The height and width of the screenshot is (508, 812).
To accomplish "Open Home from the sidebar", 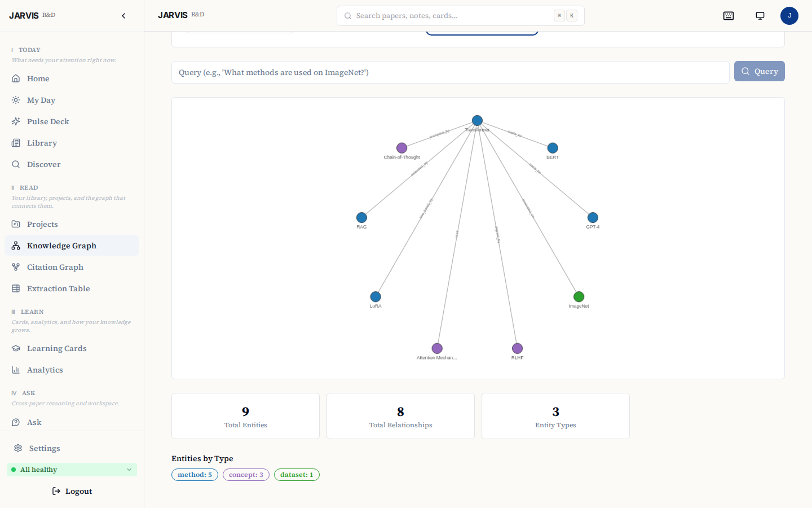I will (72, 78).
